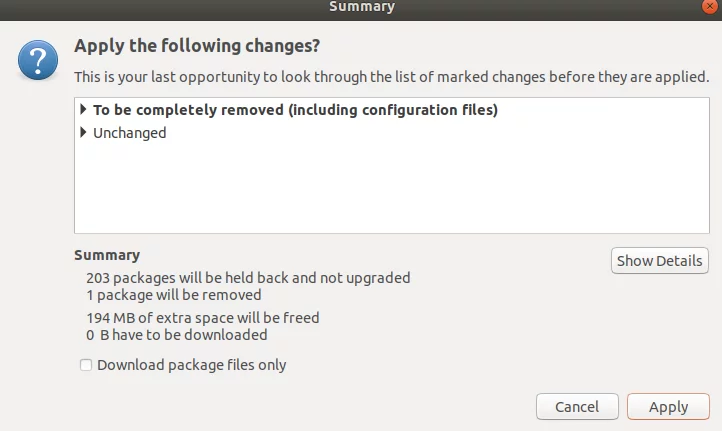722x431 pixels.
Task: Click the '203 packages will be held back' line
Action: [x=248, y=278]
